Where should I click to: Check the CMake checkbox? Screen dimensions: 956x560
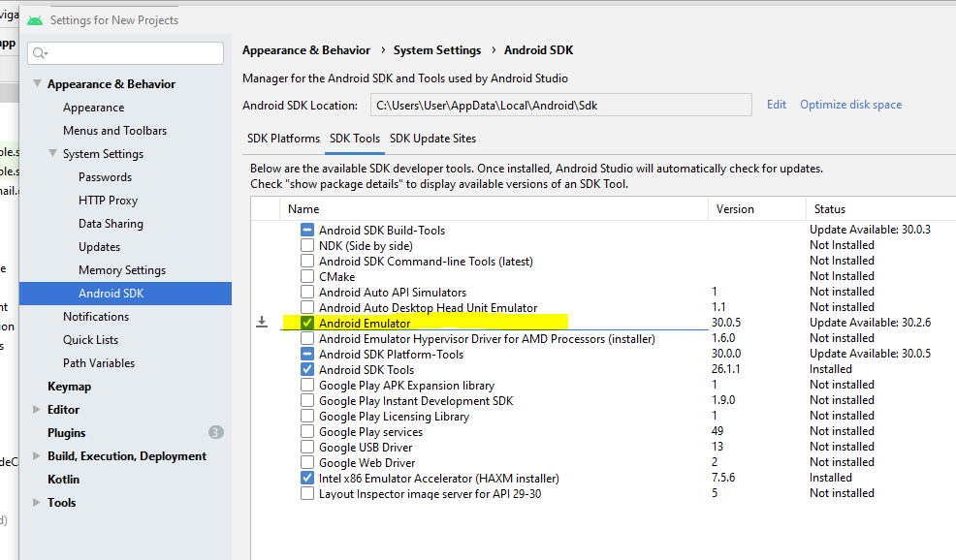[307, 276]
